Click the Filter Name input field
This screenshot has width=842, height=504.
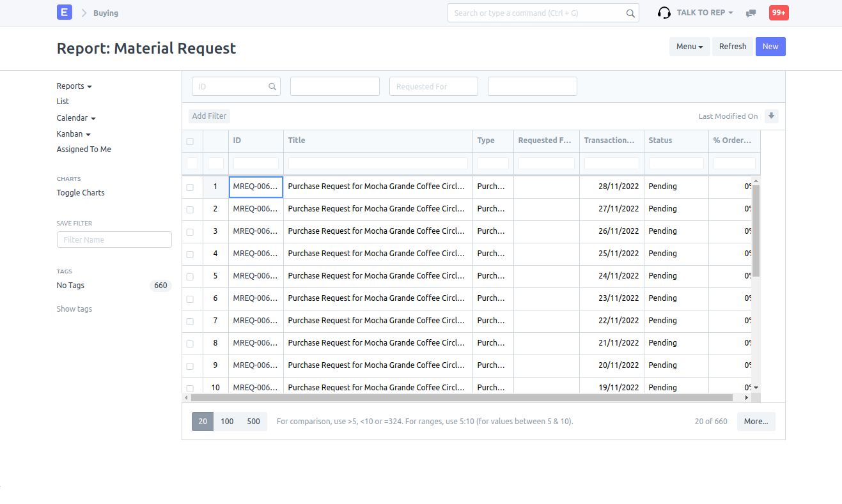pyautogui.click(x=114, y=240)
